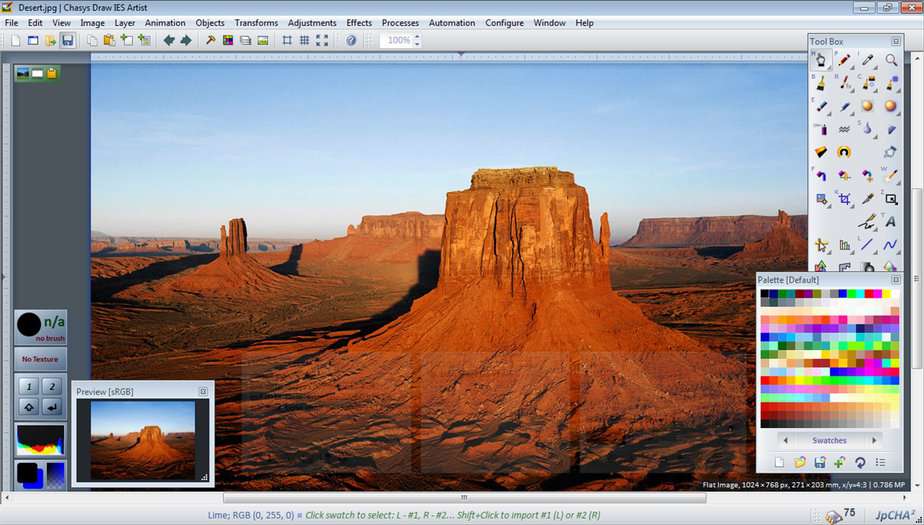Viewport: 924px width, 525px height.
Task: Click the Preview panel desert thumbnail
Action: pos(143,440)
